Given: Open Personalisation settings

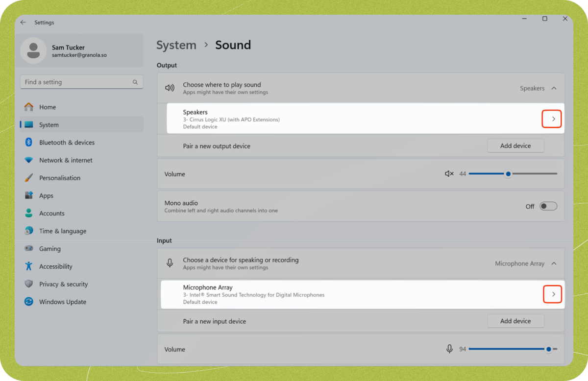Looking at the screenshot, I should point(82,178).
